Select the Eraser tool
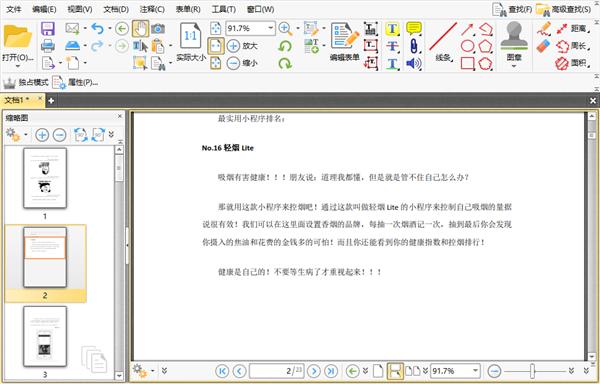 543,46
